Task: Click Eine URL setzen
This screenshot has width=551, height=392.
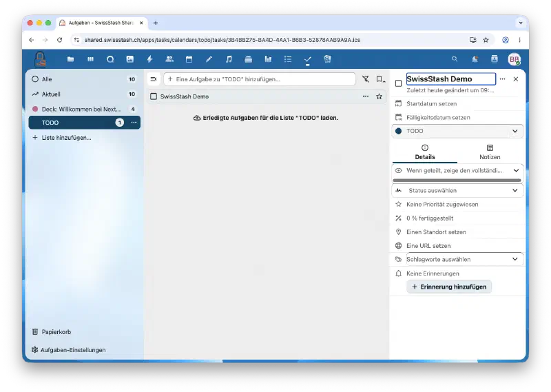Action: pyautogui.click(x=457, y=246)
